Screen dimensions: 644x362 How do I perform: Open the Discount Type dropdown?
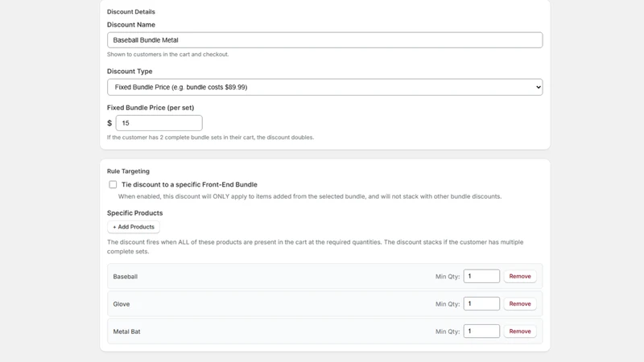[x=324, y=87]
